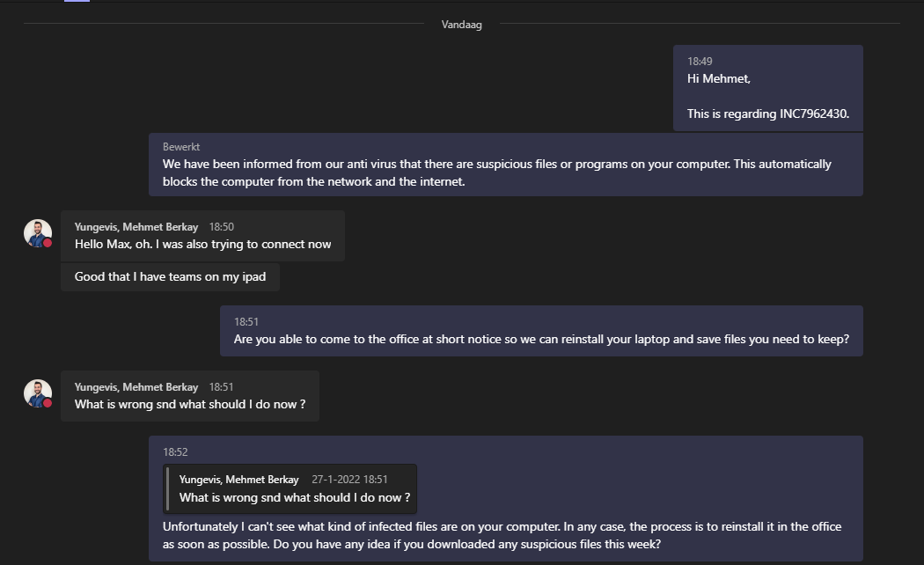Image resolution: width=924 pixels, height=565 pixels.
Task: Click the 'Bewerkt' edited label
Action: [x=181, y=147]
